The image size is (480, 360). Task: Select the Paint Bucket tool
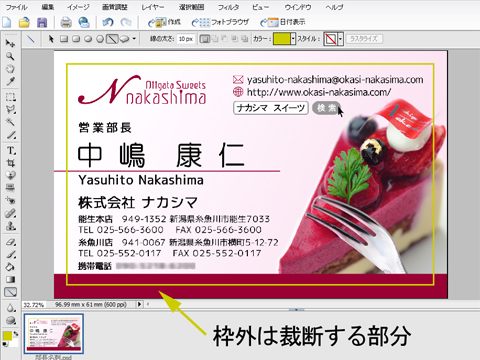tap(10, 267)
